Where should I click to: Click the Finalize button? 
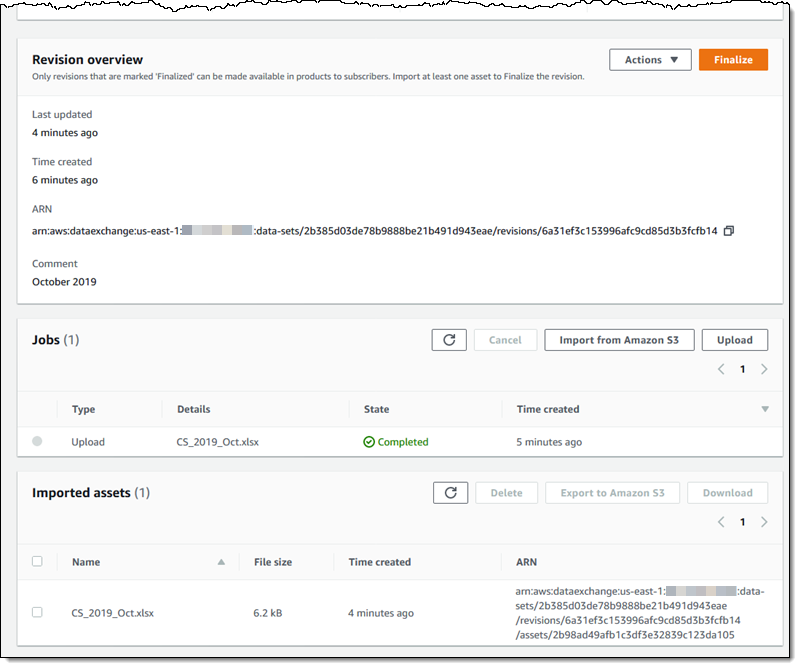733,60
